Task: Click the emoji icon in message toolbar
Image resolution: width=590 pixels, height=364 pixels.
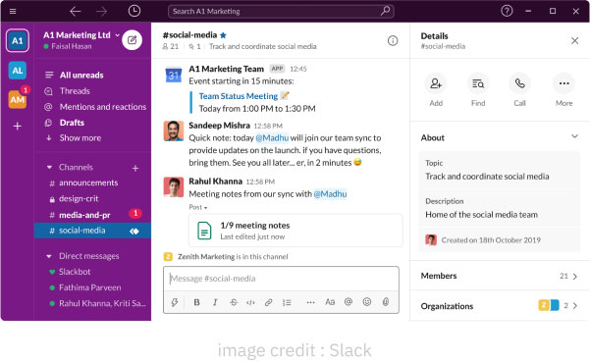Action: 367,301
